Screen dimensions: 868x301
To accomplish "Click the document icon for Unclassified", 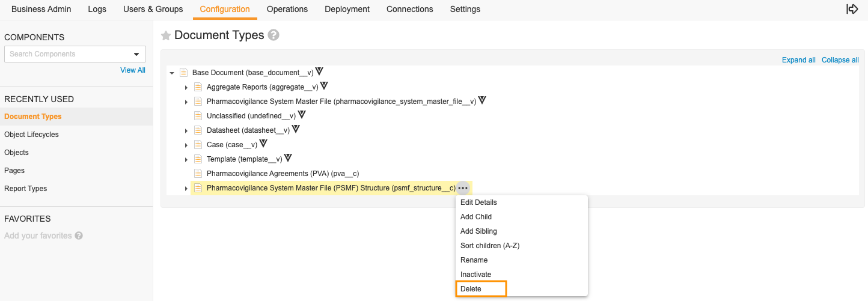I will tap(198, 115).
